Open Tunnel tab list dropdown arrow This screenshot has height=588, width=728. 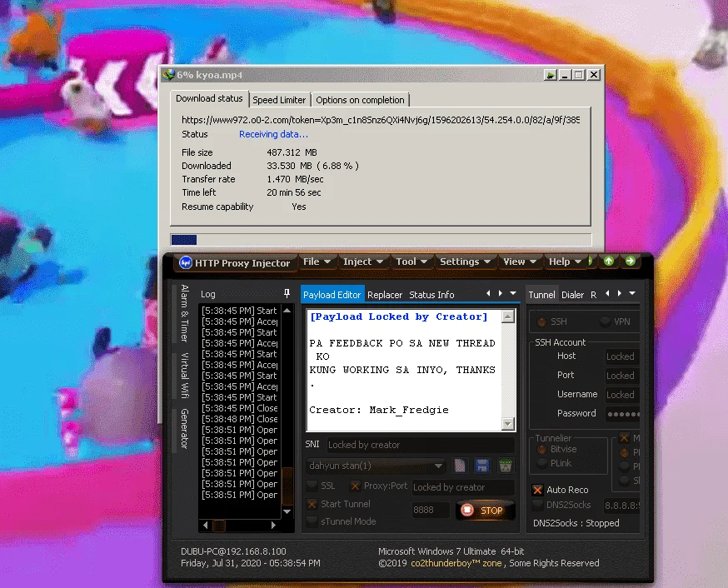tap(632, 293)
